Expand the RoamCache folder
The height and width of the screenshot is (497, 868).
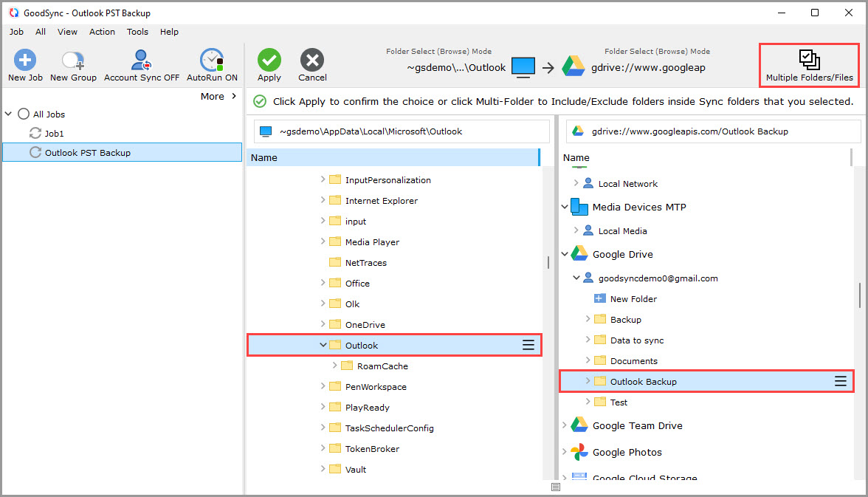pos(334,365)
